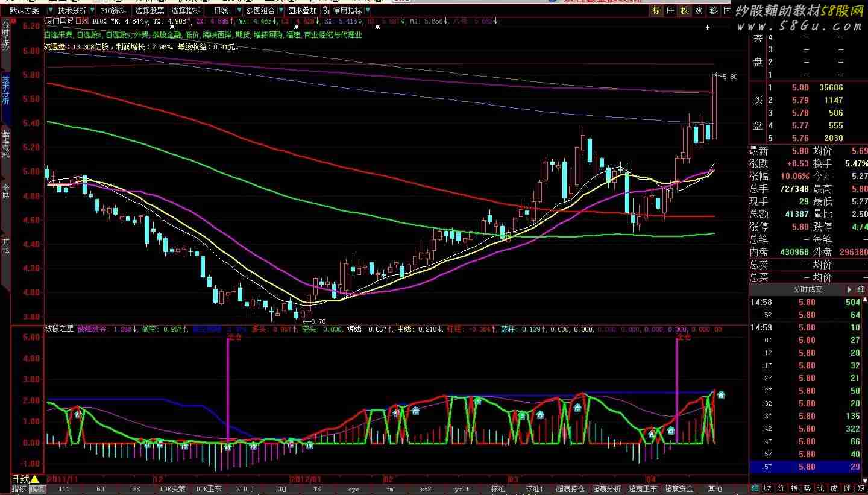This screenshot has width=868, height=495.
Task: Expand the 常用指标 dropdown arrow
Action: [368, 11]
